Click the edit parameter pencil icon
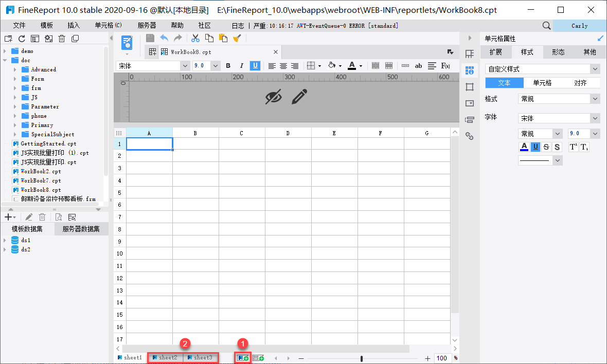The width and height of the screenshot is (607, 364). [x=299, y=97]
